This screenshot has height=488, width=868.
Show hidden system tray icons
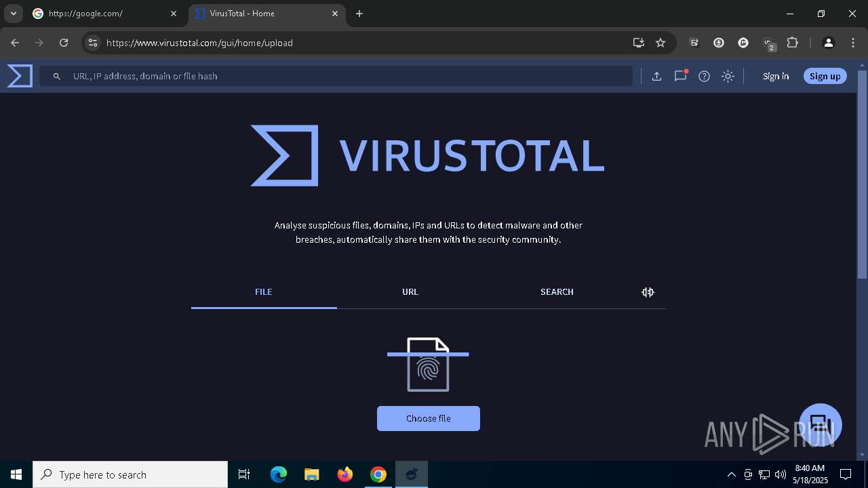click(x=731, y=474)
